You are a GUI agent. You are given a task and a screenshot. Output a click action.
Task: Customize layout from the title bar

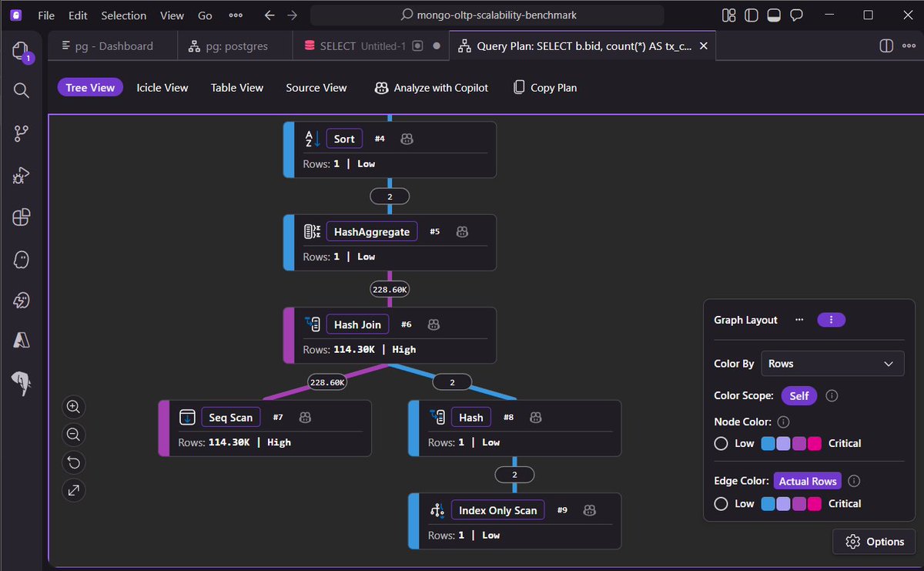pyautogui.click(x=728, y=15)
